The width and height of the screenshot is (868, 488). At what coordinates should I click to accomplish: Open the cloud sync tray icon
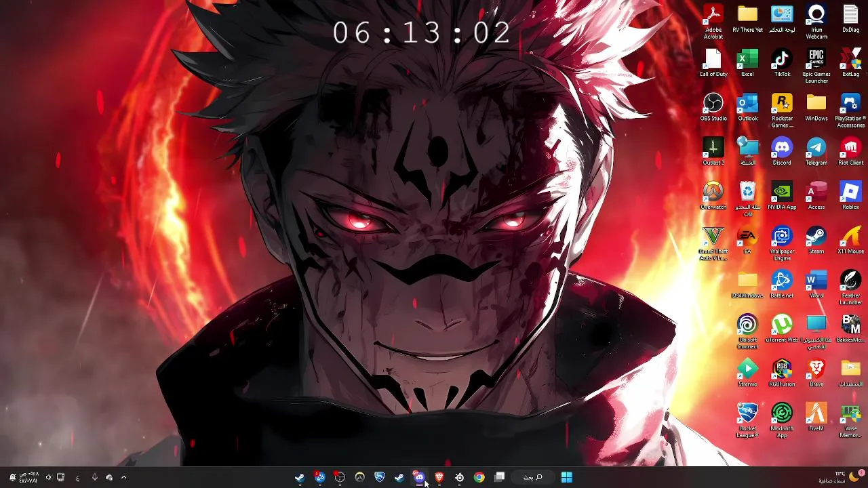pos(109,477)
